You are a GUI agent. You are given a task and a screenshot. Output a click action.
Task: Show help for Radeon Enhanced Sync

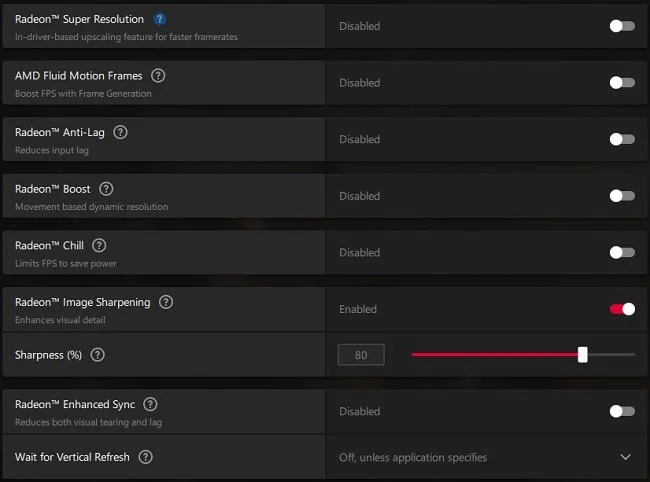pos(150,404)
